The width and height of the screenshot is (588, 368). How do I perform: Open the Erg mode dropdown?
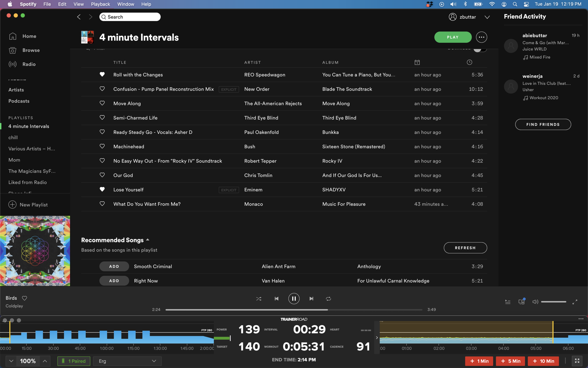[x=127, y=361]
